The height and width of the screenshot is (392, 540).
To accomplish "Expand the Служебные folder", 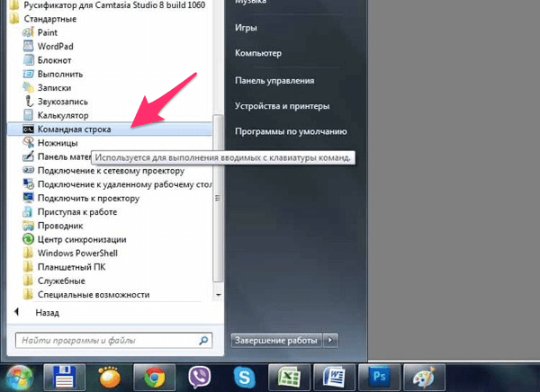I will pos(61,281).
